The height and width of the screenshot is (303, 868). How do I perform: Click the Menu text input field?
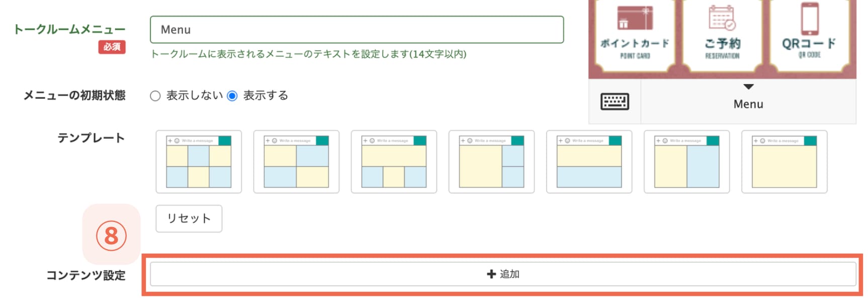[357, 30]
